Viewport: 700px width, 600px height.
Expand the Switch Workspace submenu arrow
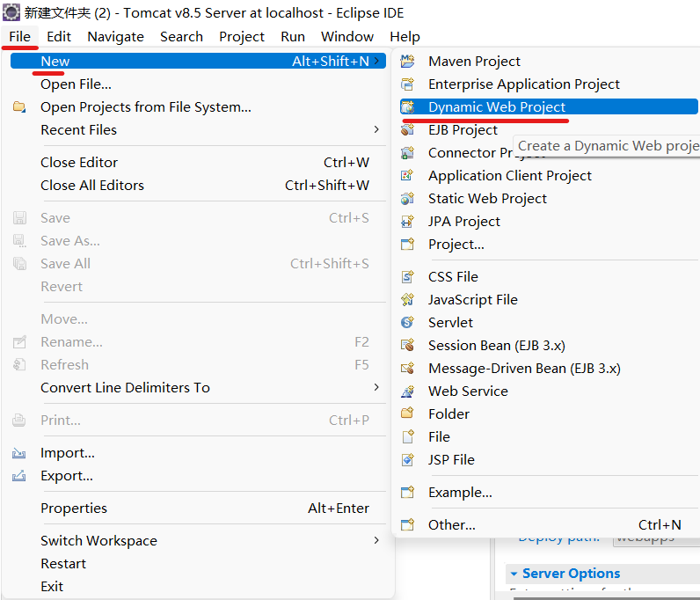pyautogui.click(x=376, y=541)
